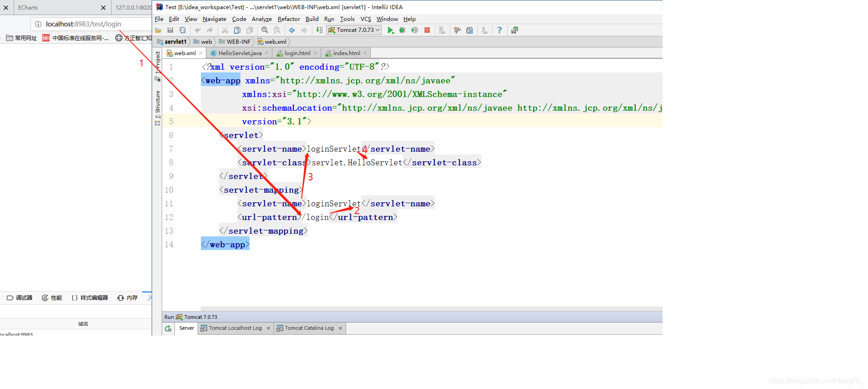
Task: Run Tomcat with the green play button
Action: (x=390, y=30)
